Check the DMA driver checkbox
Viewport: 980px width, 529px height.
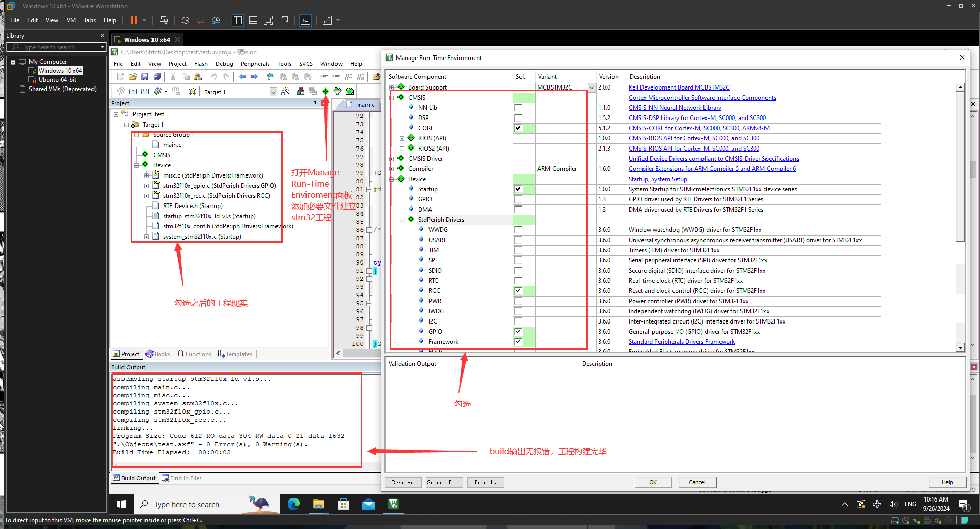(518, 210)
